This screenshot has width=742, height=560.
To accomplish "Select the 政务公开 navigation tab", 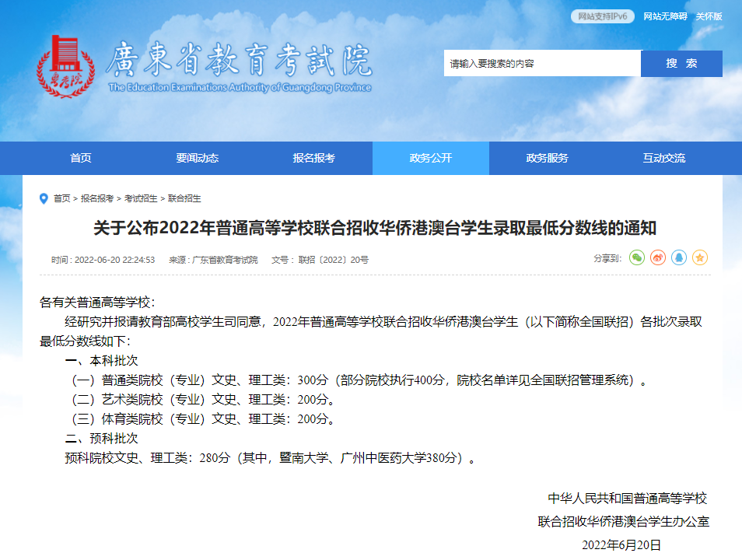I will pyautogui.click(x=431, y=158).
